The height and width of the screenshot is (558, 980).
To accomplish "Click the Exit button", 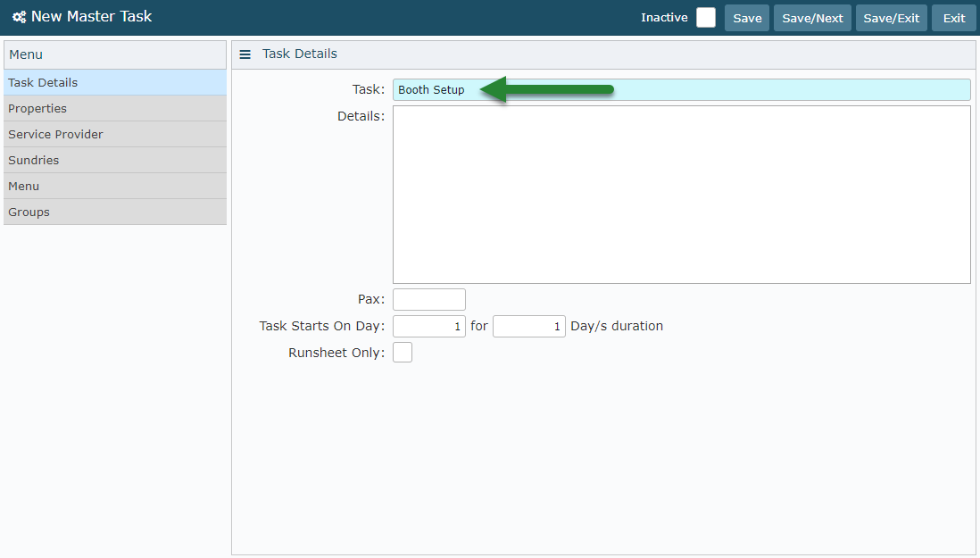I will coord(954,18).
